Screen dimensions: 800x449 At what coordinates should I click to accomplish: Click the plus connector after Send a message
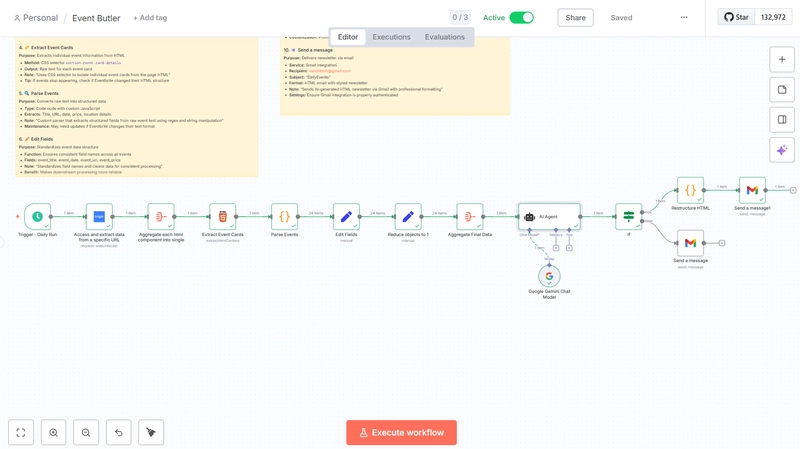tap(722, 243)
